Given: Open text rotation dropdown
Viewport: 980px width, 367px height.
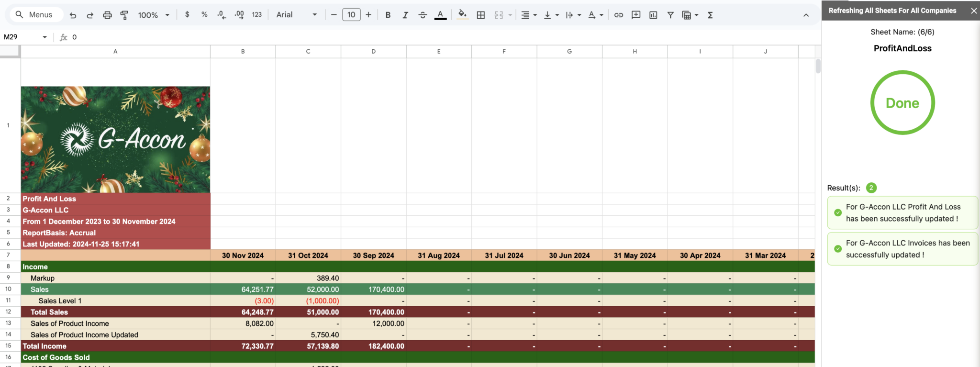Looking at the screenshot, I should click(x=596, y=15).
